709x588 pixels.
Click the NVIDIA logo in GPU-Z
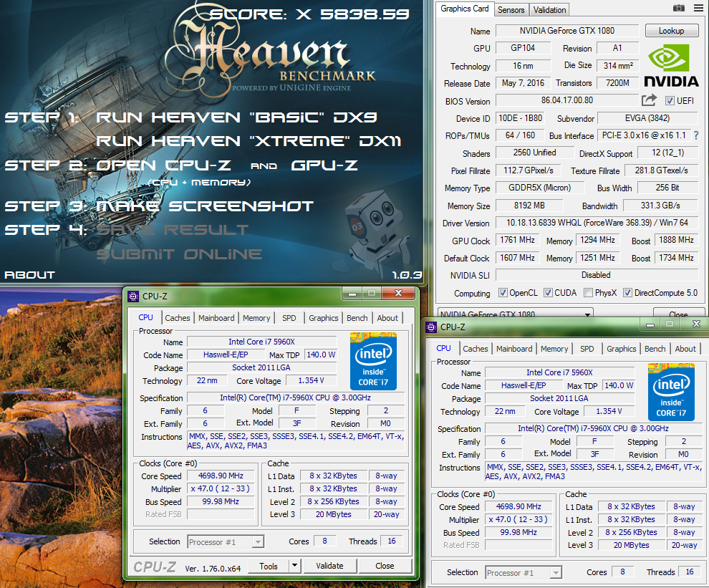pos(671,66)
